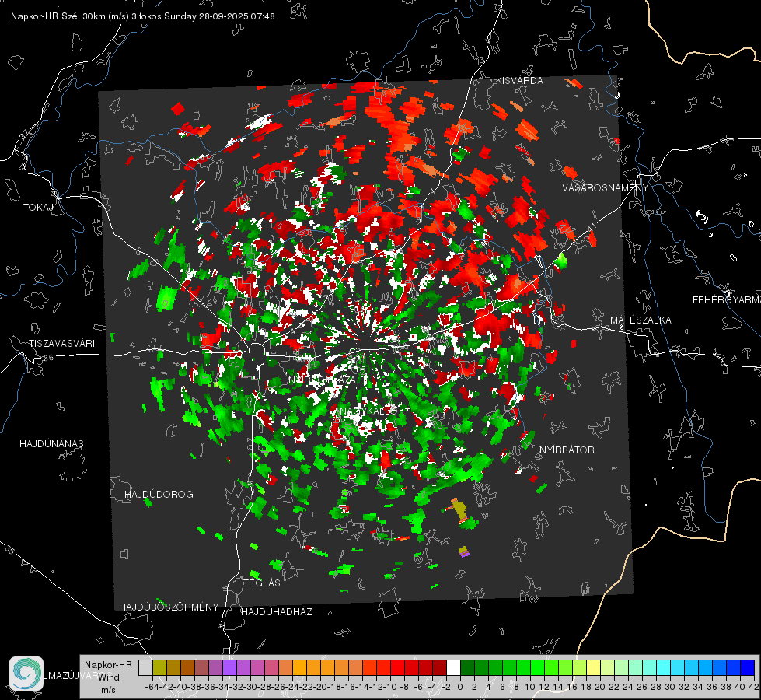Click the white zero-velocity legend swatch
Viewport: 761px width, 700px height.
[453, 667]
